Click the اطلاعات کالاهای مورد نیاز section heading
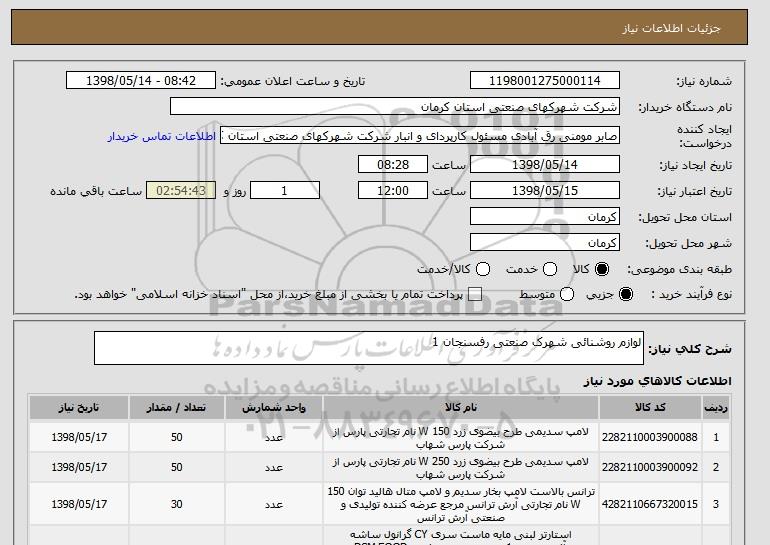The width and height of the screenshot is (770, 545). point(658,381)
